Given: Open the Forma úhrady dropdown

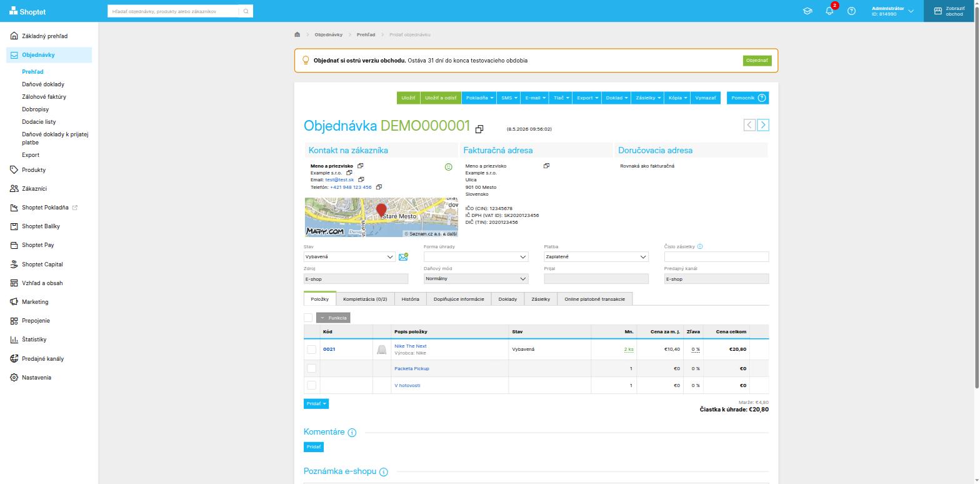Looking at the screenshot, I should 476,256.
